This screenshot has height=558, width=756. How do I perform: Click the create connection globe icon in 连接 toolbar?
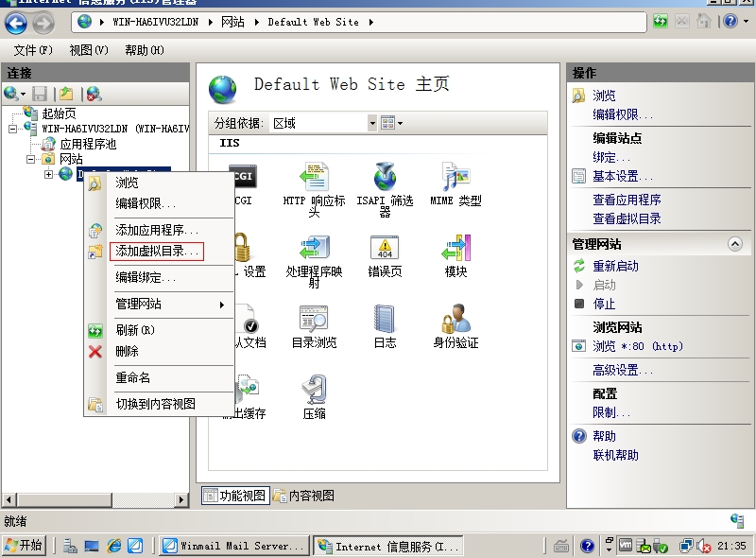tap(10, 94)
